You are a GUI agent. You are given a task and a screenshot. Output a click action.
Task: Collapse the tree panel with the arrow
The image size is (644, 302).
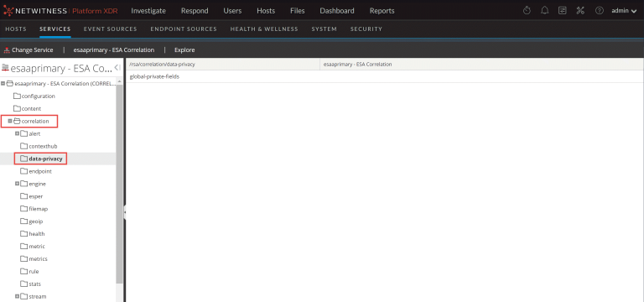(x=117, y=67)
